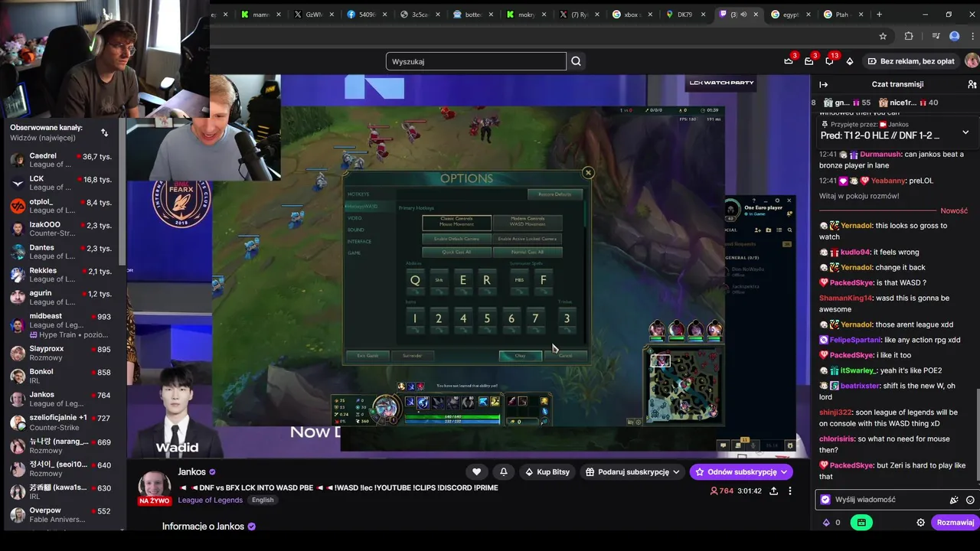Image resolution: width=980 pixels, height=551 pixels.
Task: Share the stream using the upload icon
Action: 774,491
